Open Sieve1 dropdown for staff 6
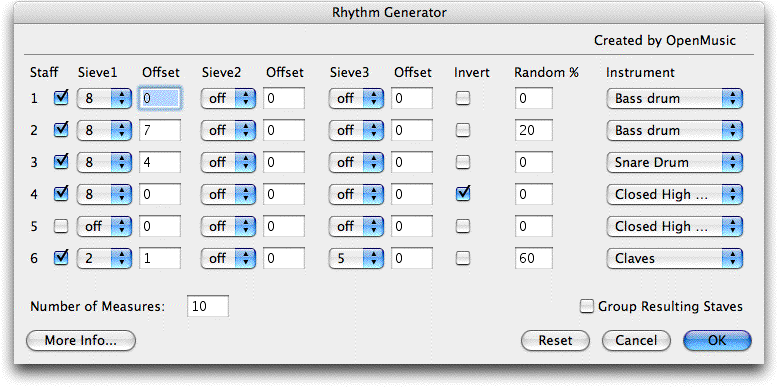This screenshot has height=387, width=778. [104, 258]
